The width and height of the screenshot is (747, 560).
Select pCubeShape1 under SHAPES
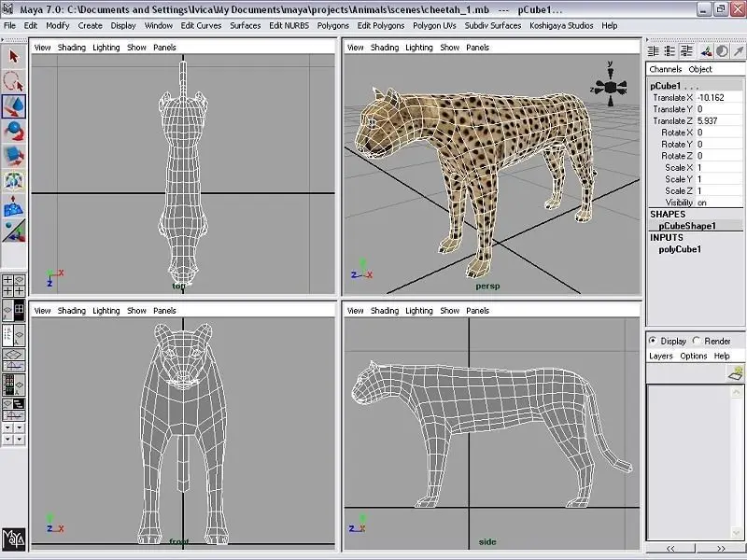click(x=687, y=226)
